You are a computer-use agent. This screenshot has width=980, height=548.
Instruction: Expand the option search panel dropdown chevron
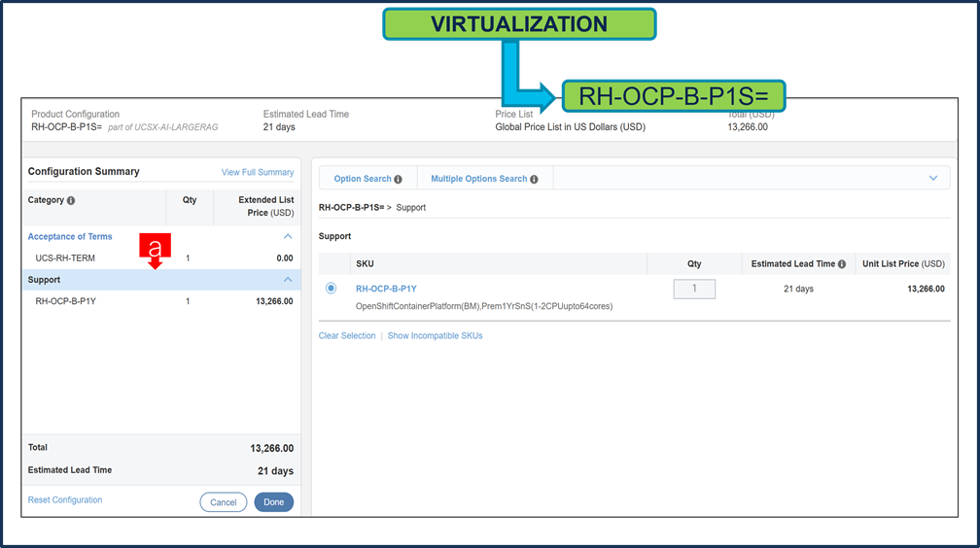[x=933, y=178]
